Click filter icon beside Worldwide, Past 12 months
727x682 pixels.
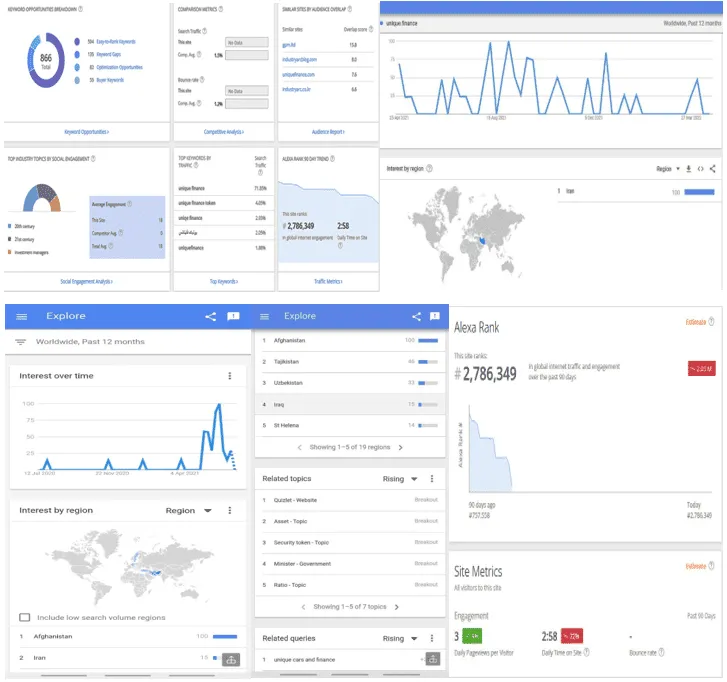coord(20,342)
